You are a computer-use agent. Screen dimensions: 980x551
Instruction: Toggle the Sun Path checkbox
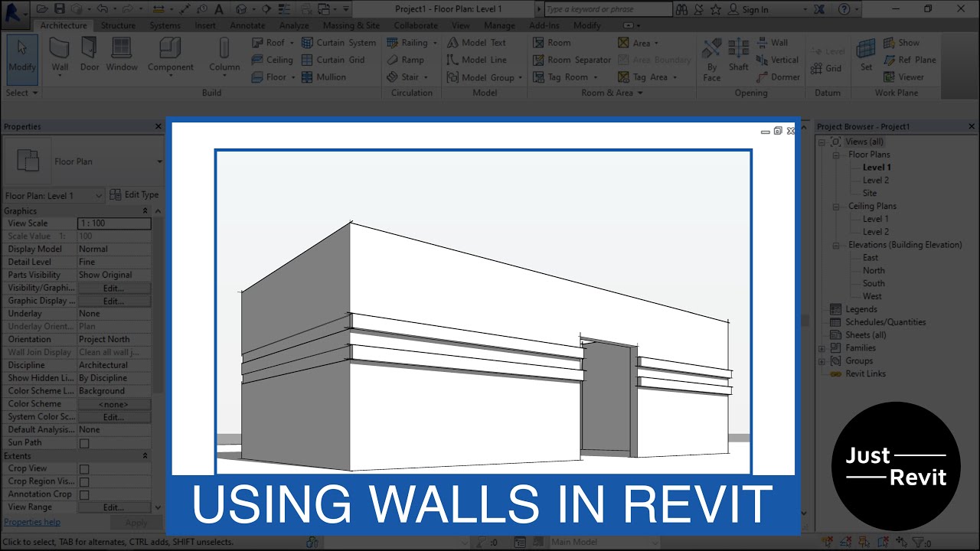(84, 443)
